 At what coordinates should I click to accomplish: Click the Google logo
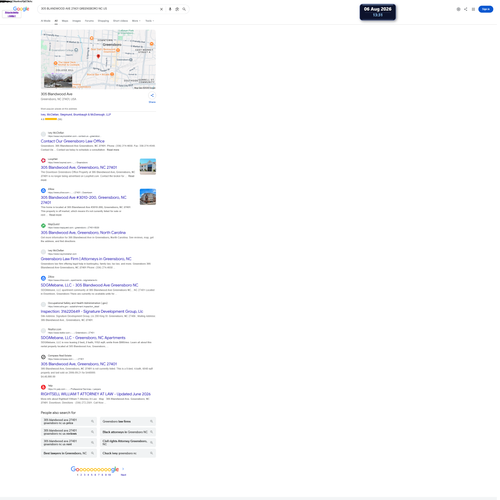click(x=21, y=9)
